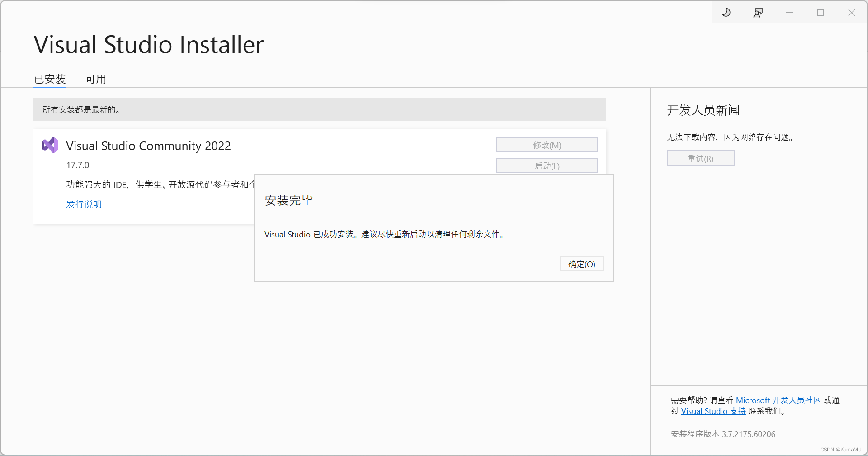This screenshot has height=456, width=868.
Task: Confirm the dialog with 确定(O)
Action: pyautogui.click(x=582, y=264)
